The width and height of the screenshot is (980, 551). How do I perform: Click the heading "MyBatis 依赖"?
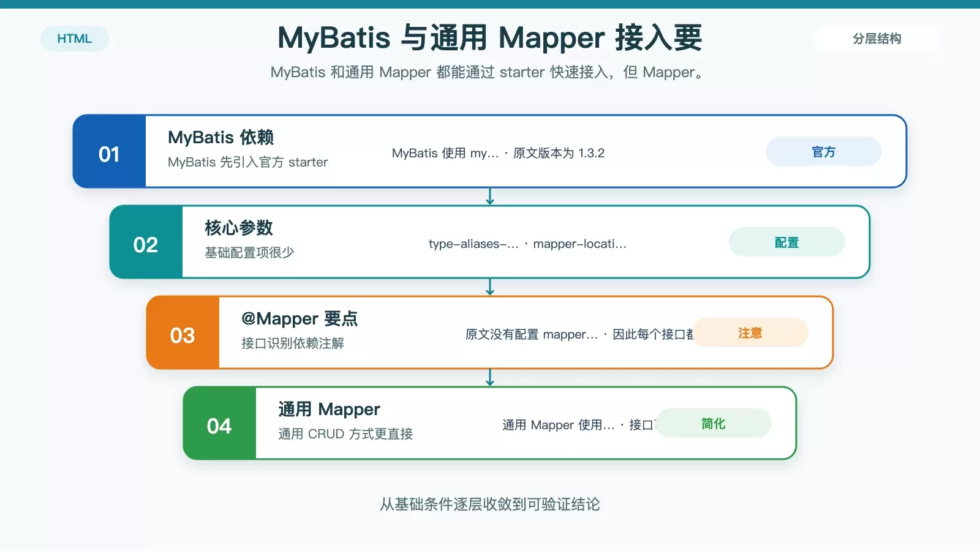221,137
